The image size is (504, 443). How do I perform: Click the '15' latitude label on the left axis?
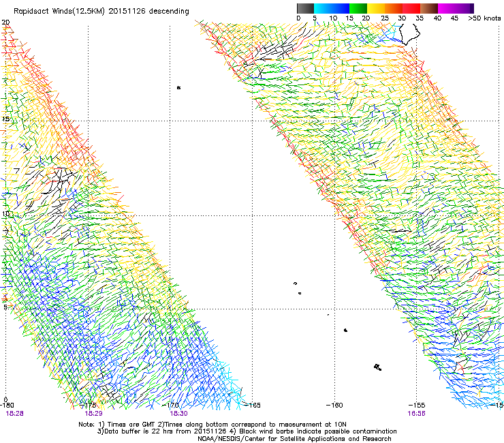(5, 119)
